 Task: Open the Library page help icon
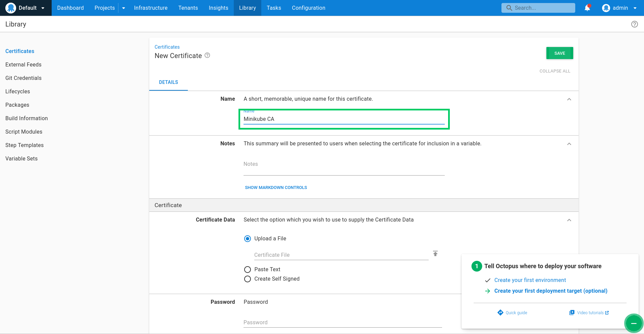coord(634,24)
